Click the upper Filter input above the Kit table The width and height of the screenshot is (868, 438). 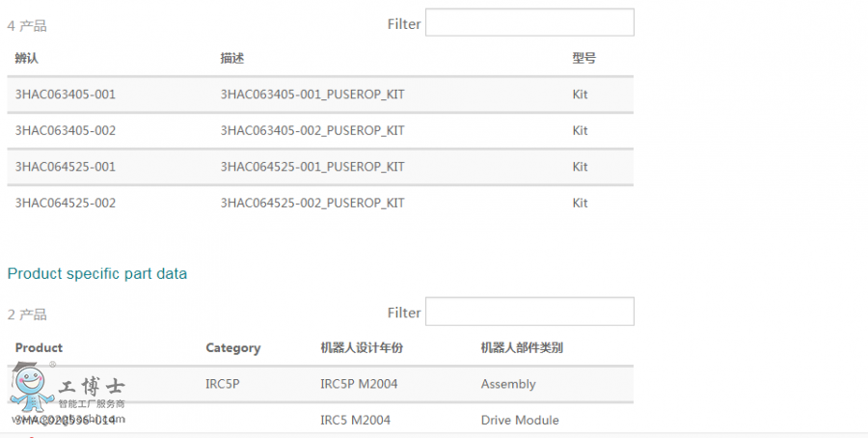click(529, 23)
